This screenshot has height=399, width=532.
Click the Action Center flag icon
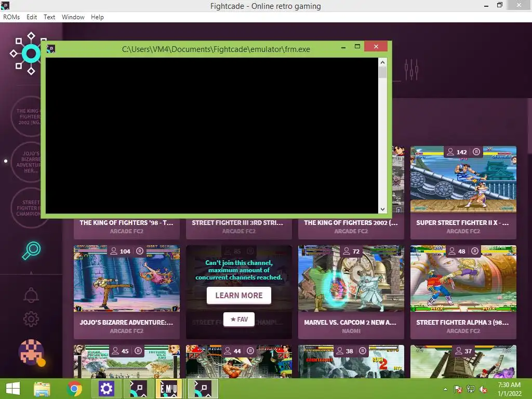(x=458, y=389)
